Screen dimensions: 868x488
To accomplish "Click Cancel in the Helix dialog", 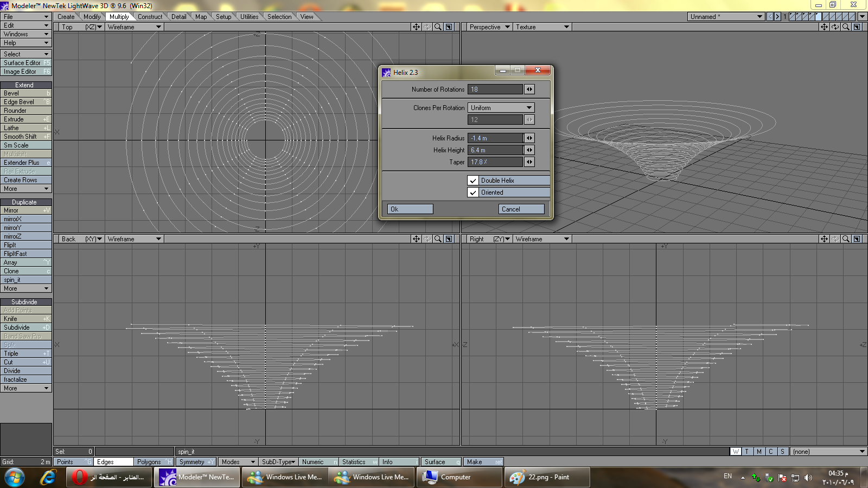I will (521, 209).
